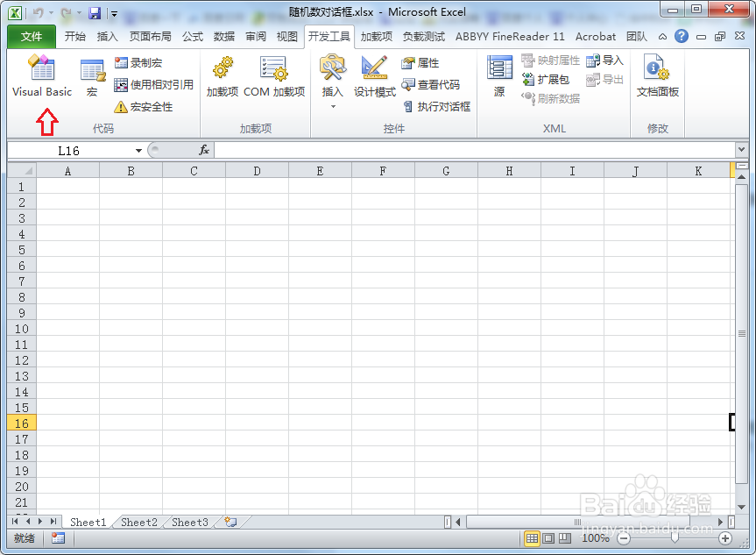Switch to the View (视图) tab
Image resolution: width=756 pixels, height=555 pixels.
286,37
